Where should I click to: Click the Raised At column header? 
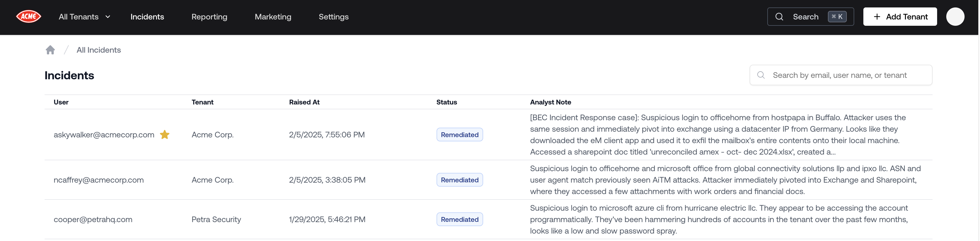tap(304, 102)
